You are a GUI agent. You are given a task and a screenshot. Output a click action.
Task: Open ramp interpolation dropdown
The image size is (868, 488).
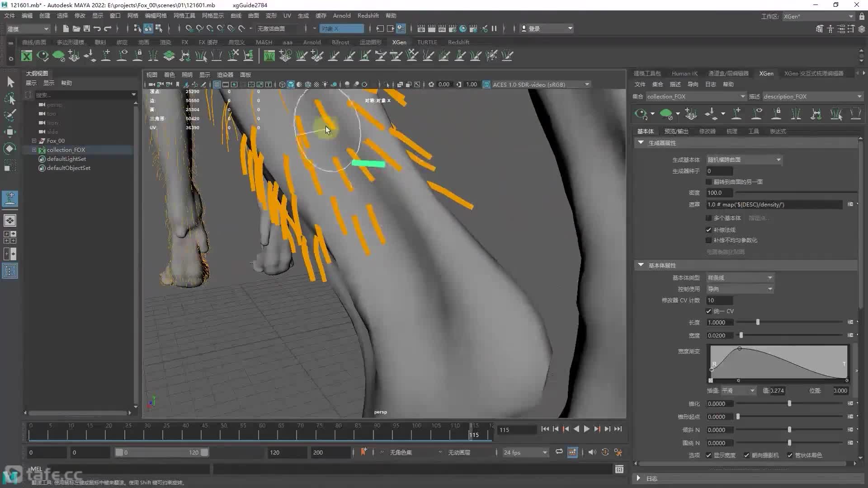pos(738,390)
